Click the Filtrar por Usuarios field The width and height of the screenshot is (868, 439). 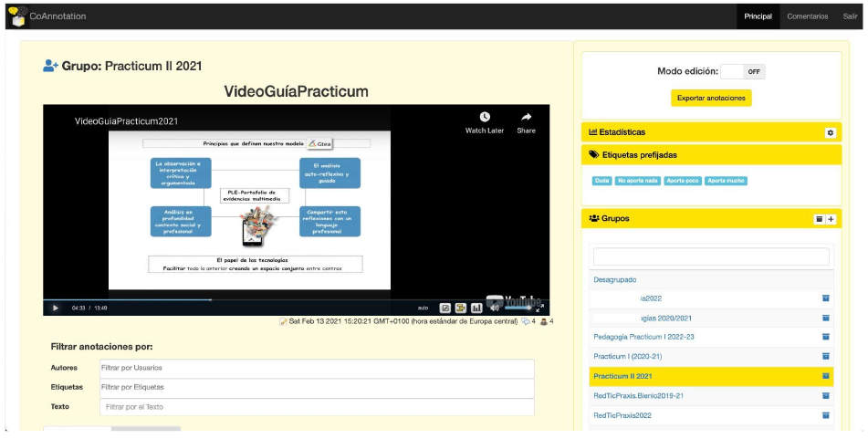[x=316, y=368]
